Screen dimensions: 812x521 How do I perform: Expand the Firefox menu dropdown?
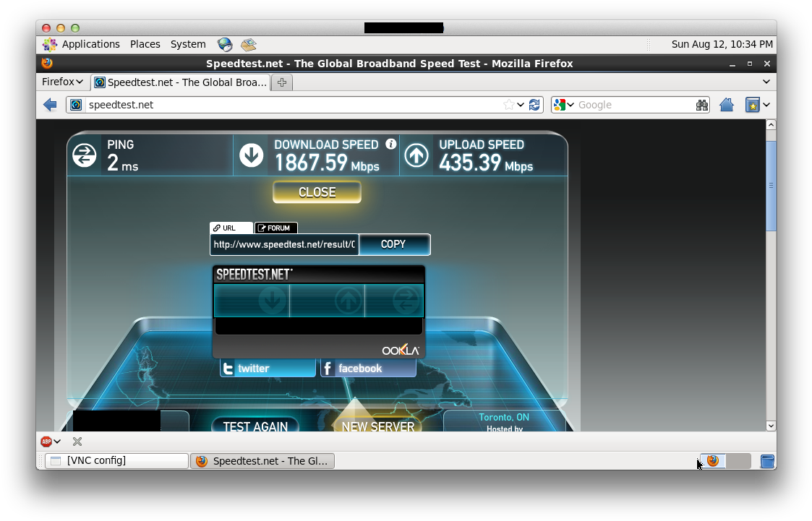pyautogui.click(x=62, y=82)
